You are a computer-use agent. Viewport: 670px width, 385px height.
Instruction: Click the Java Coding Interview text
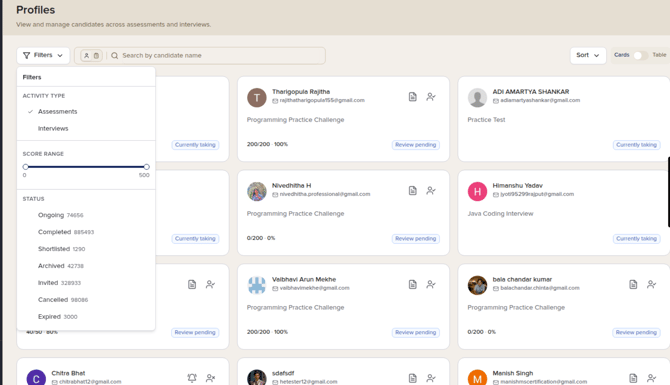coord(500,214)
